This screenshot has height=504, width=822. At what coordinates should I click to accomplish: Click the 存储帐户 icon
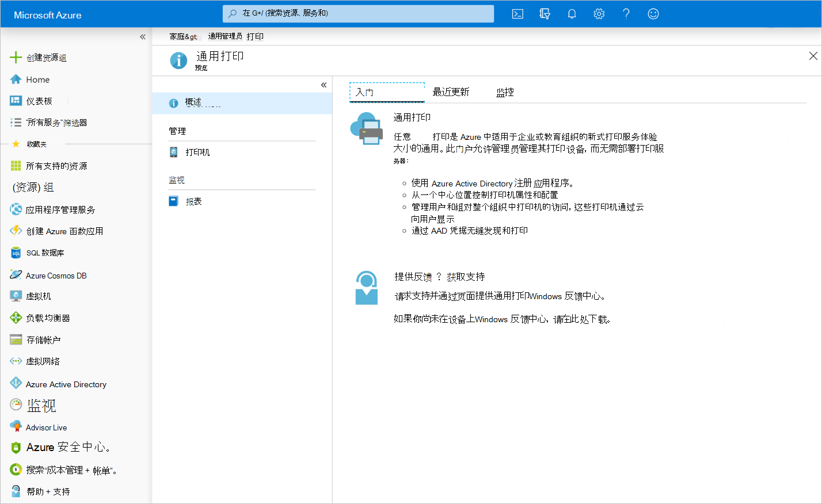tap(16, 339)
